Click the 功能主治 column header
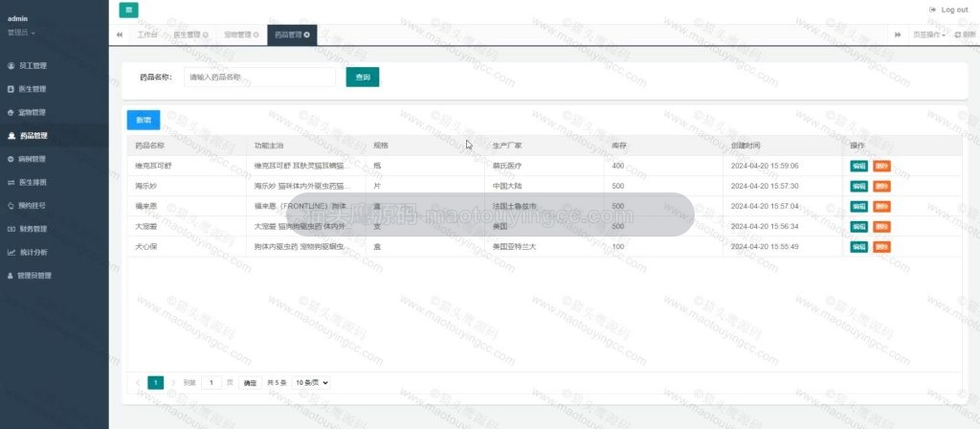Image resolution: width=980 pixels, height=429 pixels. point(269,146)
